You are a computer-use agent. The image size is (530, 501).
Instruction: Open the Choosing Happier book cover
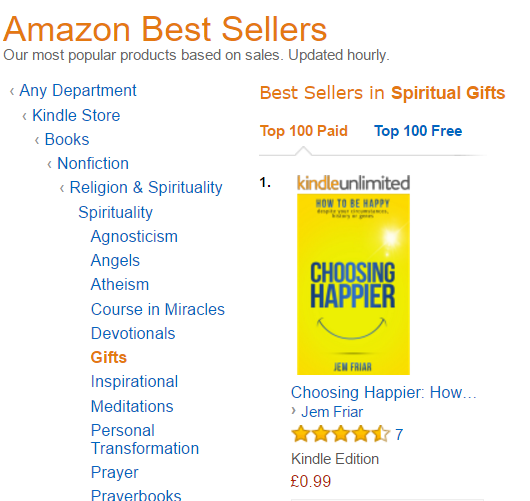click(353, 284)
